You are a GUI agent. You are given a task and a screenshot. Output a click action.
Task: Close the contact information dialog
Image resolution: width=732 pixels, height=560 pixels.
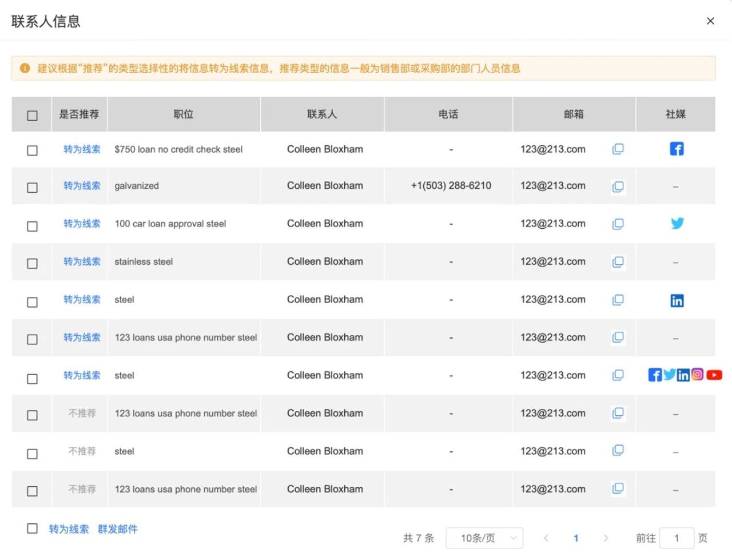pos(710,21)
